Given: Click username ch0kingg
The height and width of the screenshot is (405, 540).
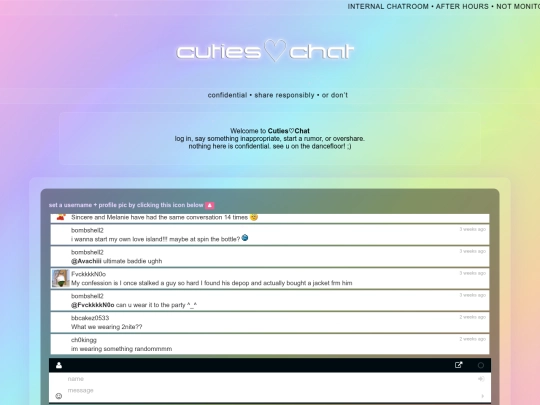Looking at the screenshot, I should coord(84,340).
